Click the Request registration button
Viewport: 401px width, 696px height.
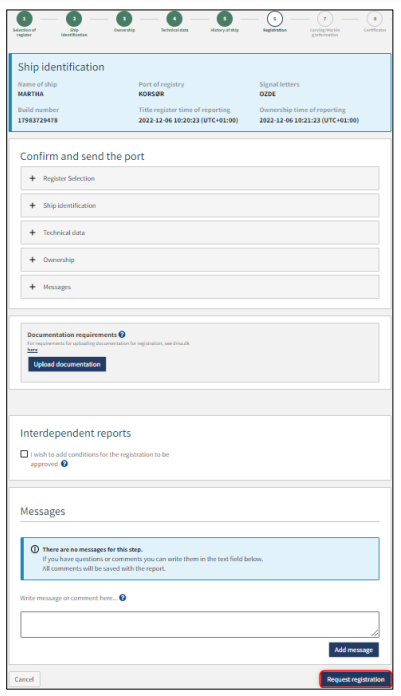[x=355, y=679]
